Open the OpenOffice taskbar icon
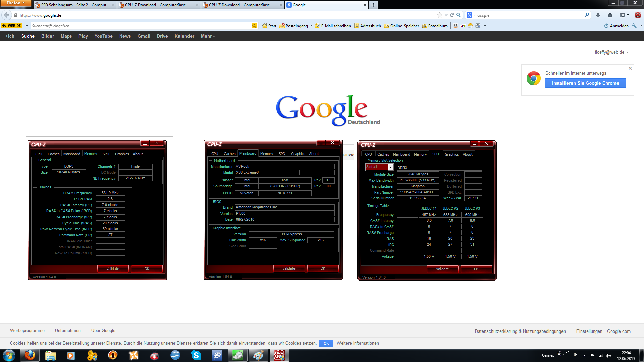The width and height of the screenshot is (644, 362). [175, 355]
